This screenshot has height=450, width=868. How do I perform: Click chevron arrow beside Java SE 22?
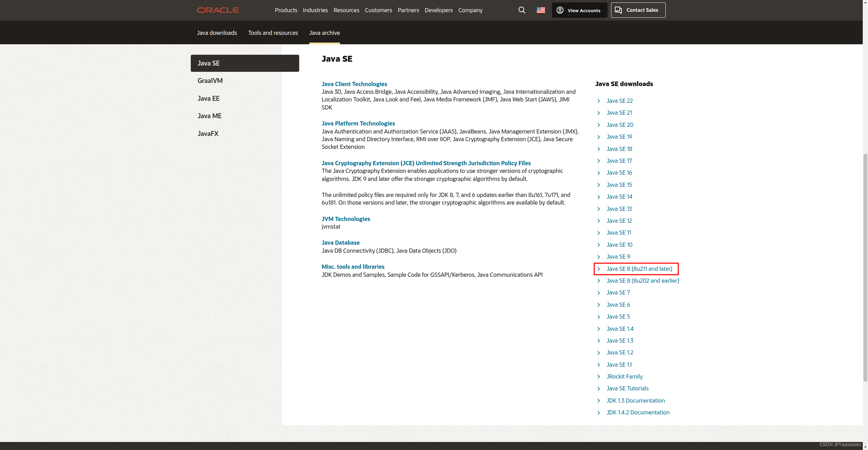click(x=599, y=101)
